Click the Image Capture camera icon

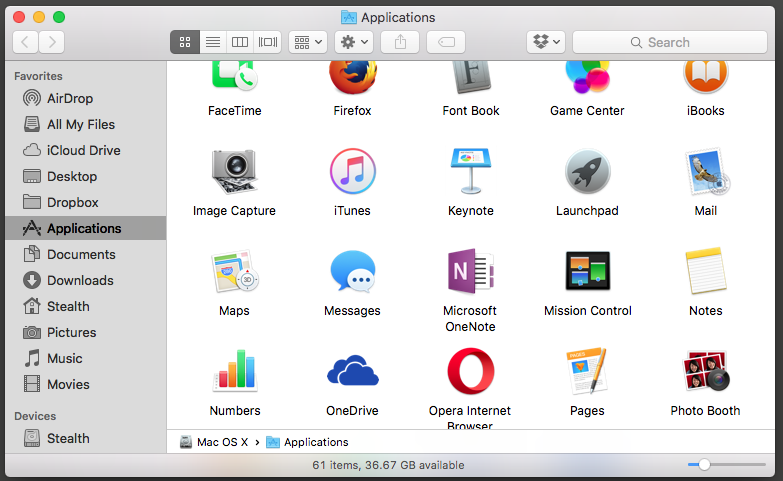click(x=234, y=171)
